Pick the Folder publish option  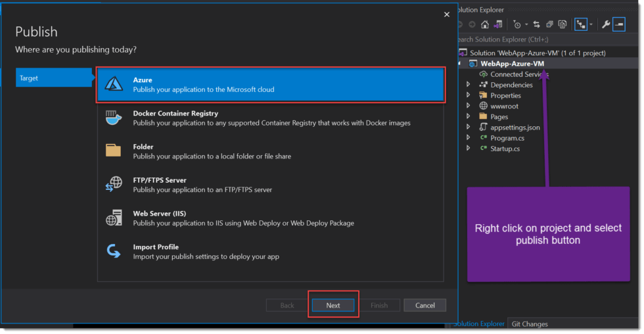click(271, 151)
